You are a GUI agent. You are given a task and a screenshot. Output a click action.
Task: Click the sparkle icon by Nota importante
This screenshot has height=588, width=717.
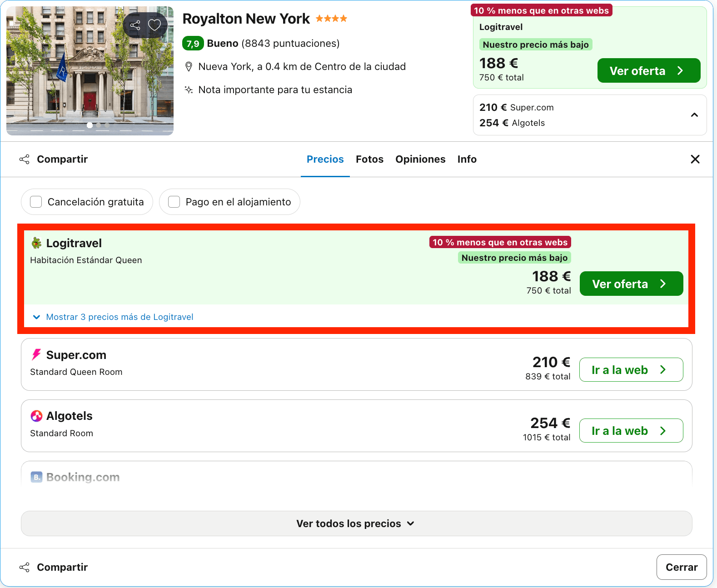pyautogui.click(x=189, y=90)
